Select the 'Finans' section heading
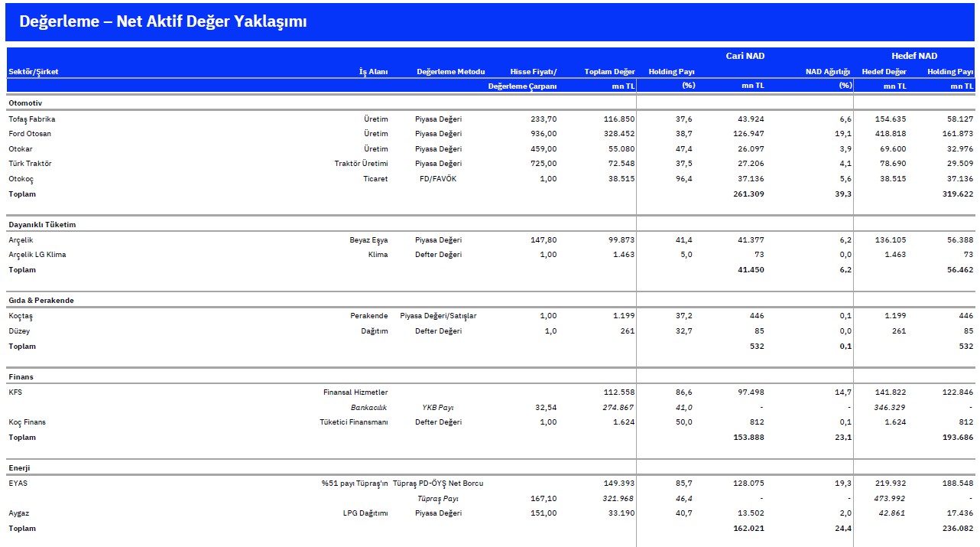The height and width of the screenshot is (547, 980). (21, 377)
